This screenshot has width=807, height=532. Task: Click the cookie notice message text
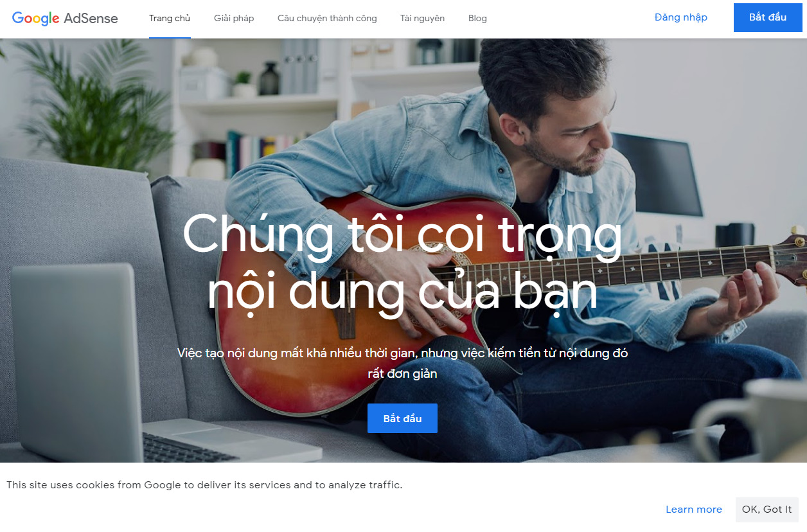click(x=204, y=485)
